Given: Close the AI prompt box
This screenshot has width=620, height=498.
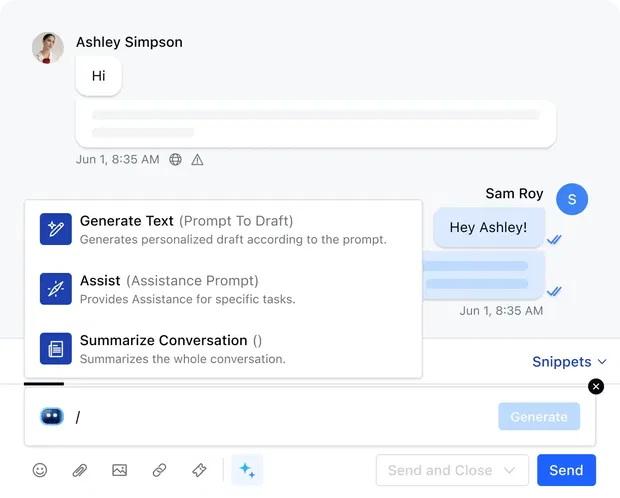Looking at the screenshot, I should 596,386.
